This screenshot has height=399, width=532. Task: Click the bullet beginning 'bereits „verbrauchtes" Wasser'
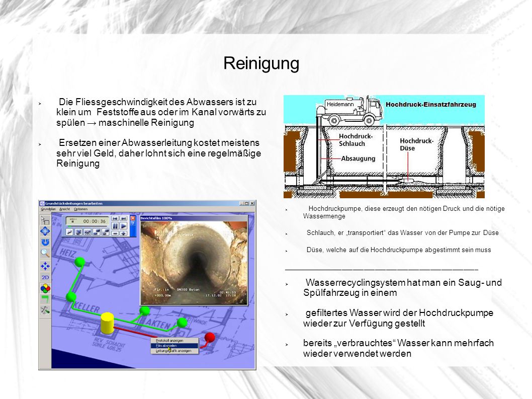[398, 348]
